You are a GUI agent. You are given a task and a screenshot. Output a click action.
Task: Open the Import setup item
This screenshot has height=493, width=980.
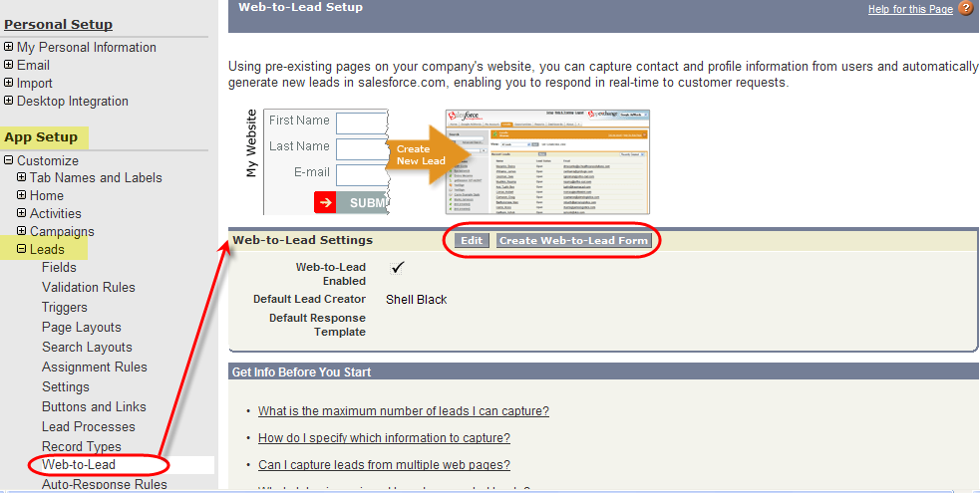34,83
